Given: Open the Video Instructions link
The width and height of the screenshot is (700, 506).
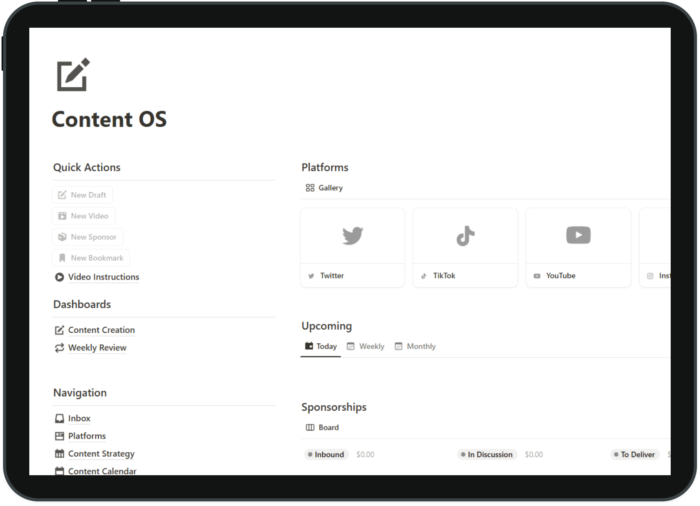Looking at the screenshot, I should pos(104,277).
